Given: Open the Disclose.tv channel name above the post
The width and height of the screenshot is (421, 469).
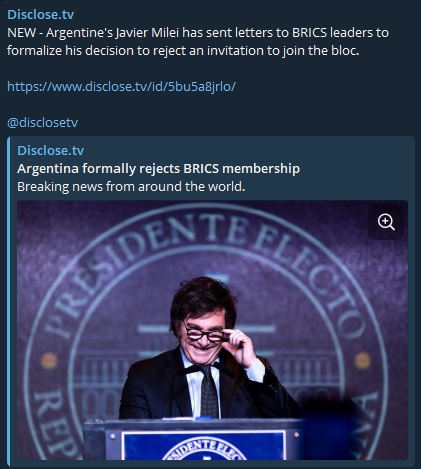Looking at the screenshot, I should (40, 14).
